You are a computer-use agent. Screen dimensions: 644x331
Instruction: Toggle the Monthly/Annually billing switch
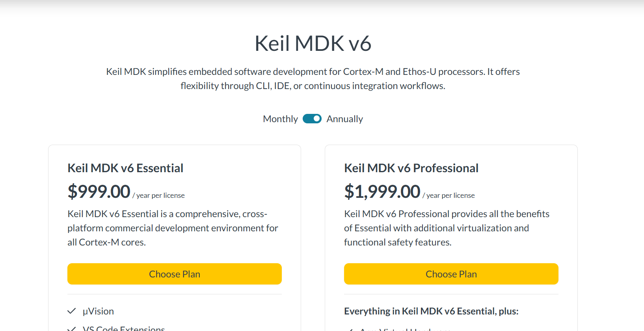coord(312,119)
